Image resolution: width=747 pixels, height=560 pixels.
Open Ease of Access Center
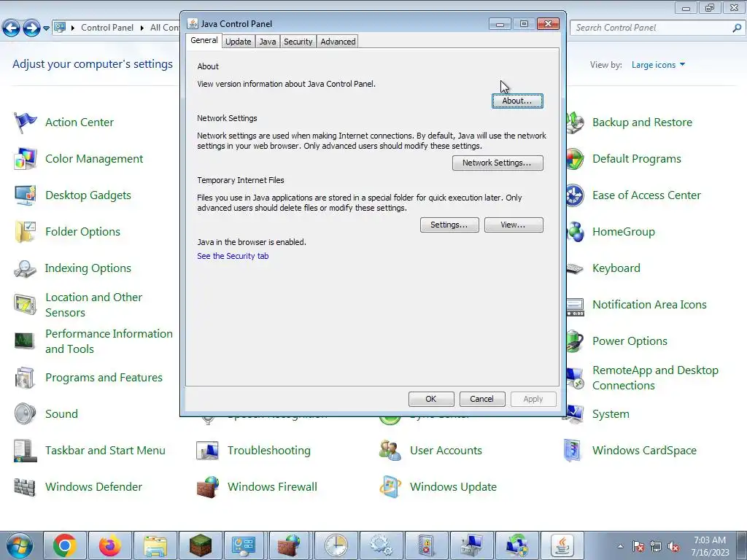(646, 195)
